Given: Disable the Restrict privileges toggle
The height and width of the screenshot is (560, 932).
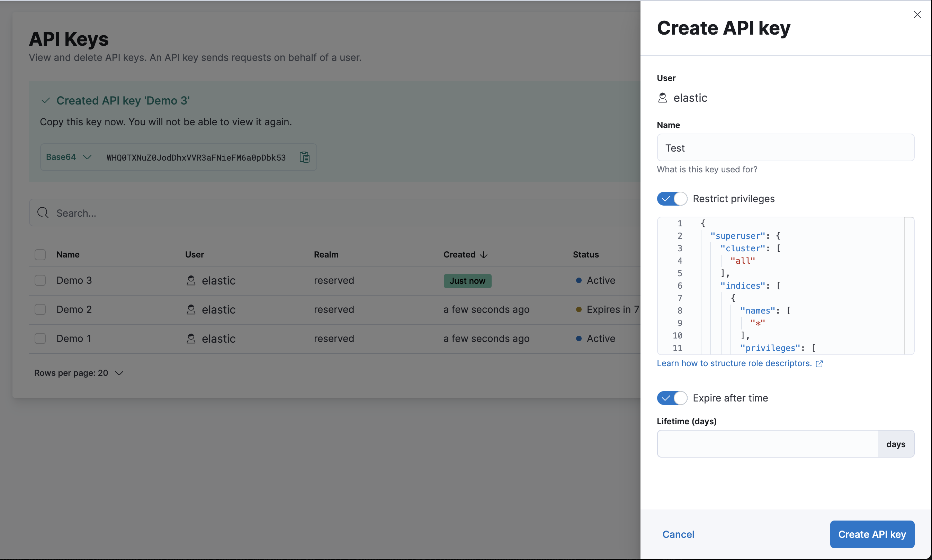Looking at the screenshot, I should [x=672, y=198].
